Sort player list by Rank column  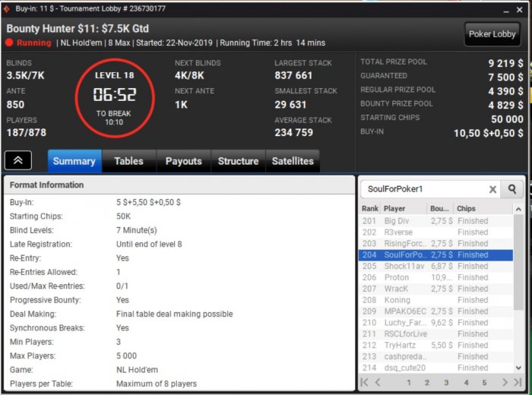370,209
